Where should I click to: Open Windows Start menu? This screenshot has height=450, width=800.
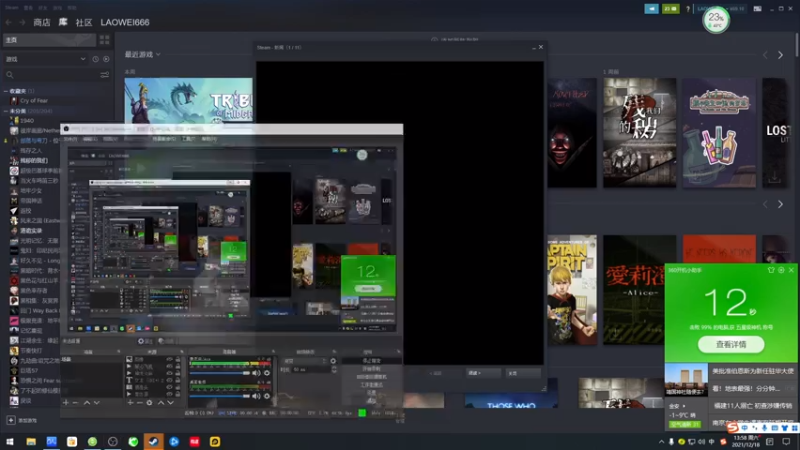pyautogui.click(x=10, y=441)
